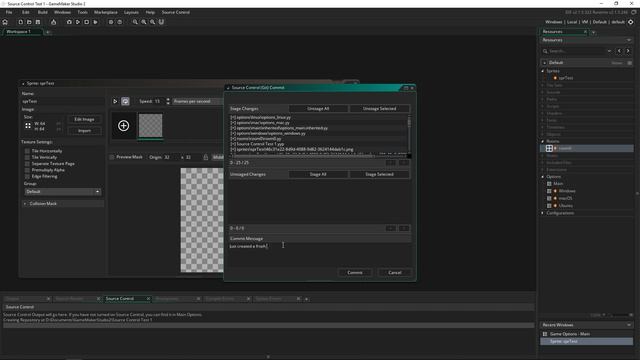Viewport: 640px width, 360px height.
Task: Enable Tile Vertically checkbox
Action: pyautogui.click(x=27, y=157)
